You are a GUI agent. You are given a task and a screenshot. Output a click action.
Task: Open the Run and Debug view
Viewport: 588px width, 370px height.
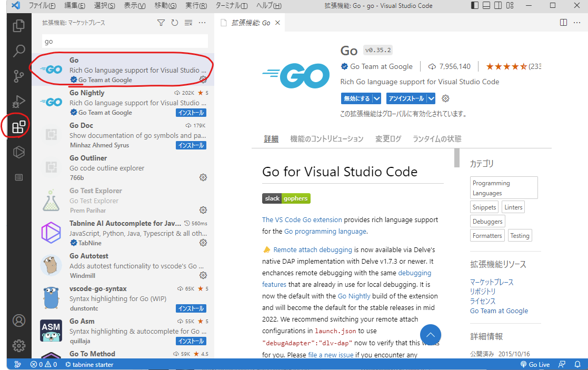(x=19, y=101)
